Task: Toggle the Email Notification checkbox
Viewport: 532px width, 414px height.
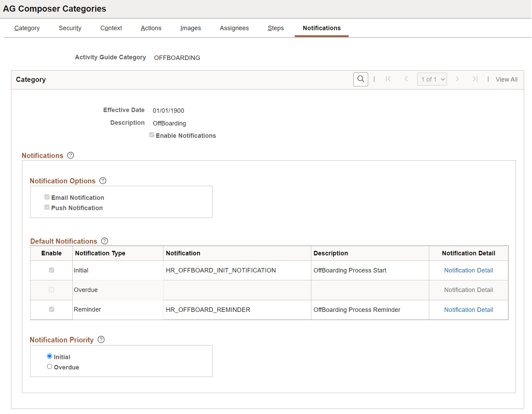Action: 47,197
